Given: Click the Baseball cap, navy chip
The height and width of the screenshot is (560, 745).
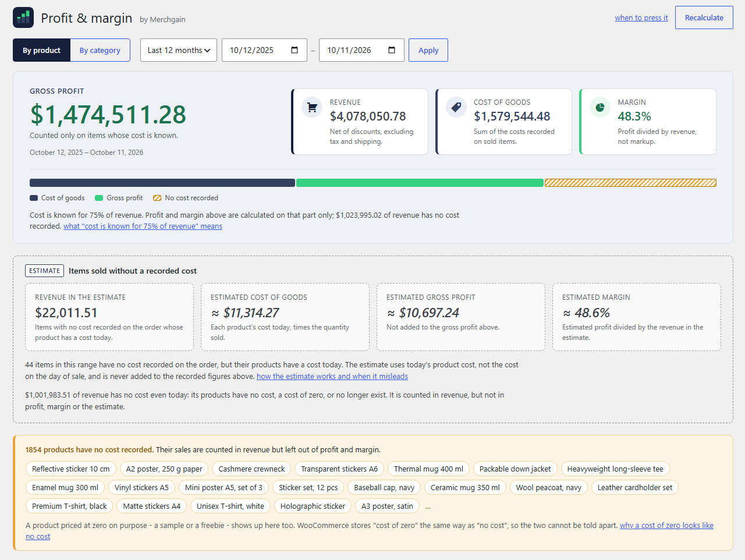Looking at the screenshot, I should click(x=384, y=488).
